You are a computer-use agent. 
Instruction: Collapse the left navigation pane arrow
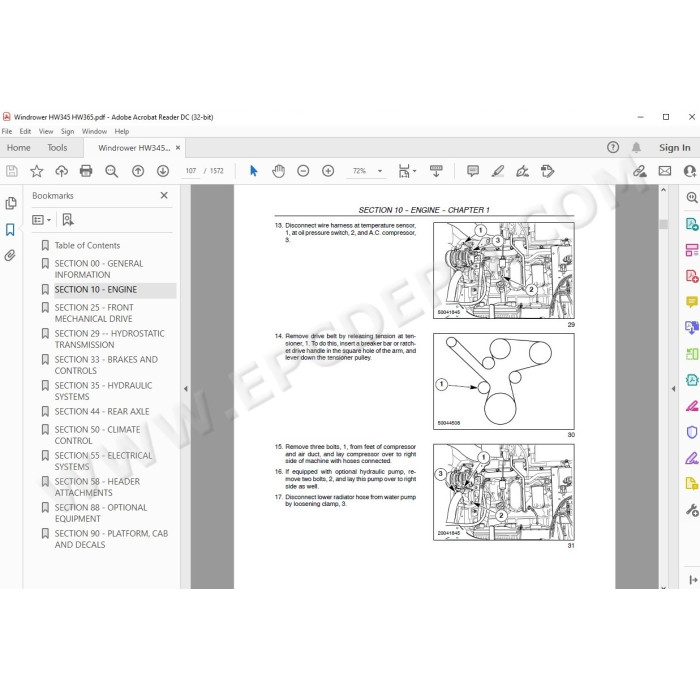(186, 389)
